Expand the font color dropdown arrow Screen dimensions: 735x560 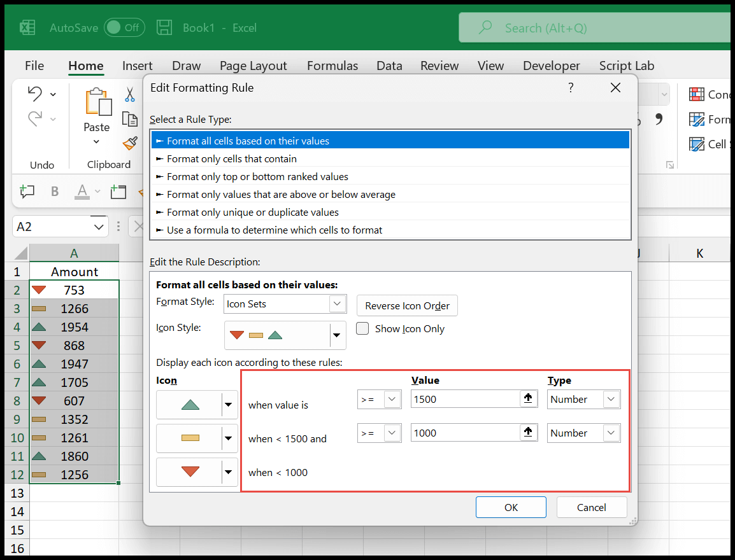coord(97,191)
